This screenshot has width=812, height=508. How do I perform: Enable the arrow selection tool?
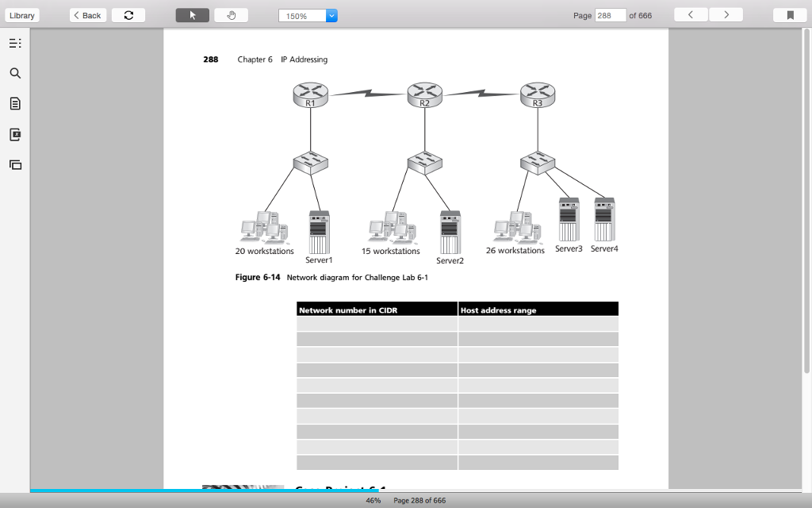[192, 14]
